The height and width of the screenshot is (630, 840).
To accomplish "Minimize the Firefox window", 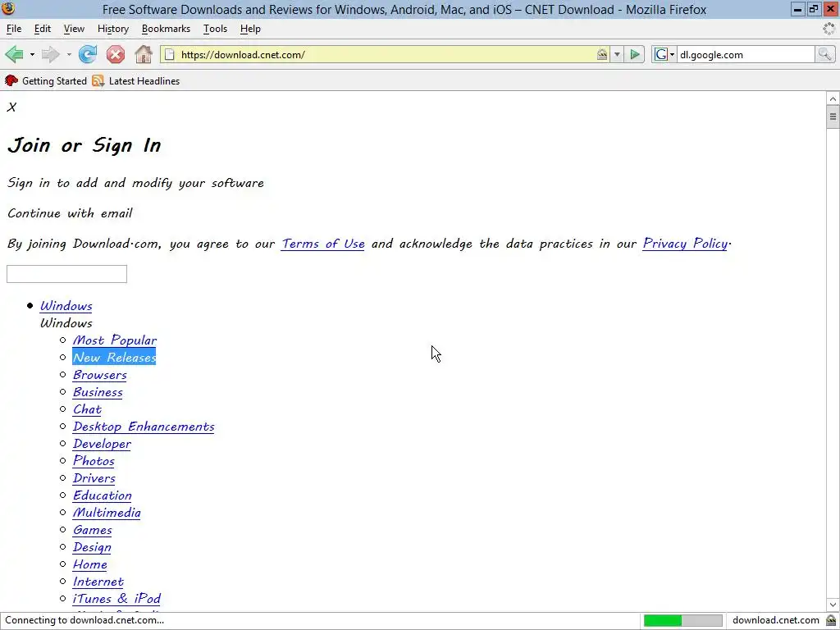I will pyautogui.click(x=797, y=9).
